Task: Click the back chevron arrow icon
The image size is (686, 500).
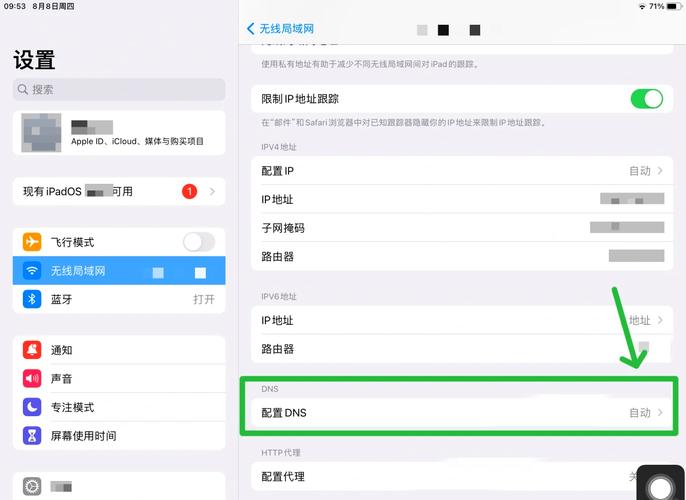Action: pyautogui.click(x=250, y=29)
